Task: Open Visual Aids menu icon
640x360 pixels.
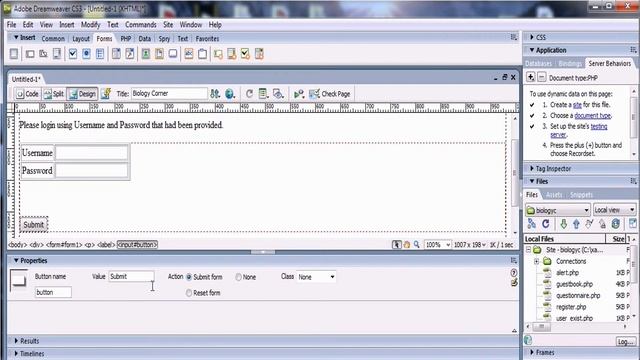Action: pos(278,94)
